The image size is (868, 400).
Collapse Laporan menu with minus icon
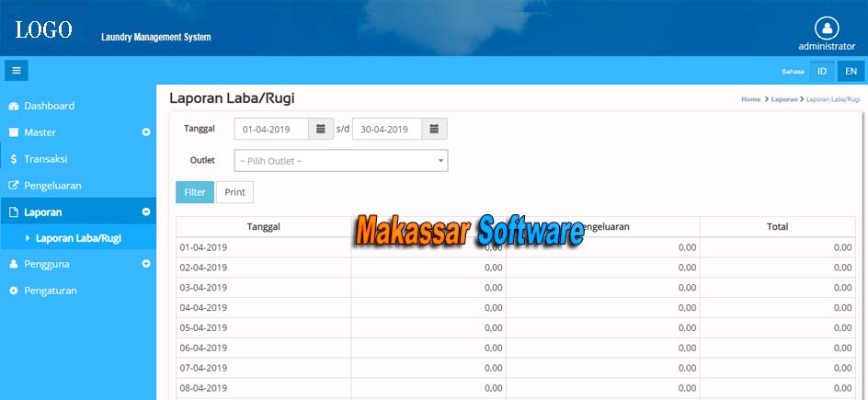(146, 212)
